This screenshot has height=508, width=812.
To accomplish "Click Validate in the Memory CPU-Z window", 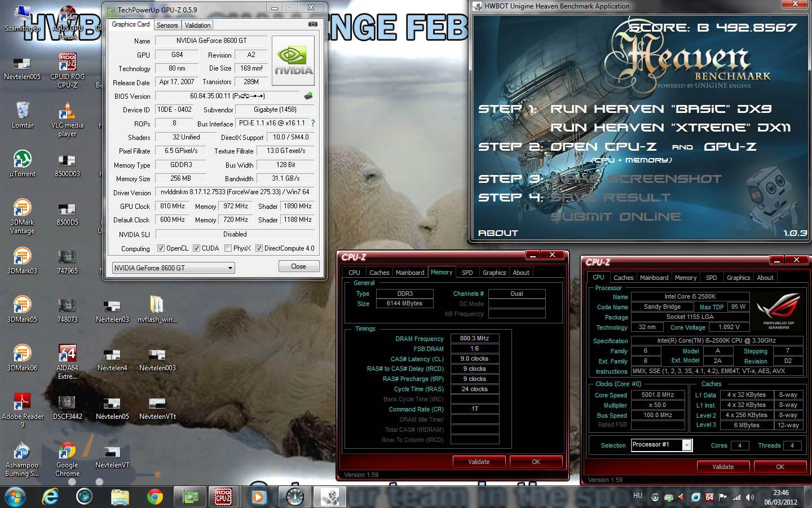I will click(x=479, y=462).
